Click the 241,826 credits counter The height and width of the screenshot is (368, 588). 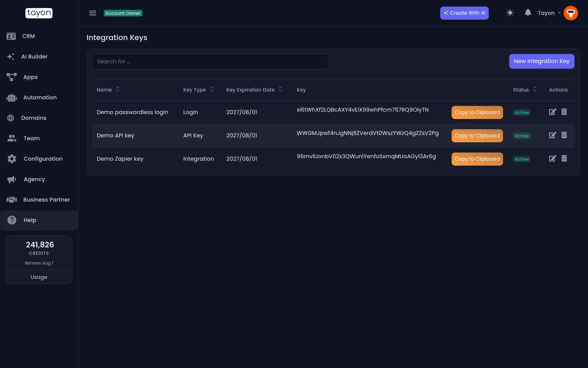pos(40,245)
